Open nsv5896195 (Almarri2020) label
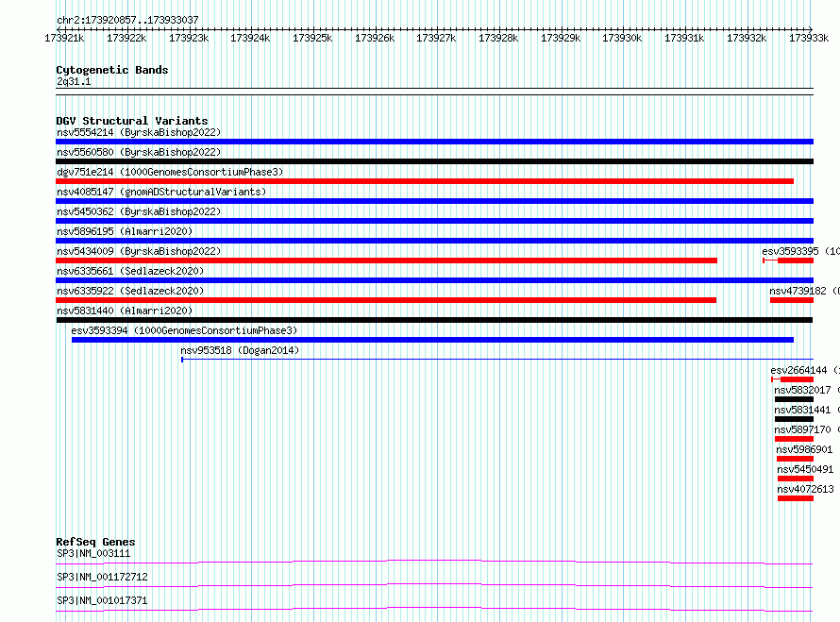Image resolution: width=840 pixels, height=622 pixels. point(125,231)
